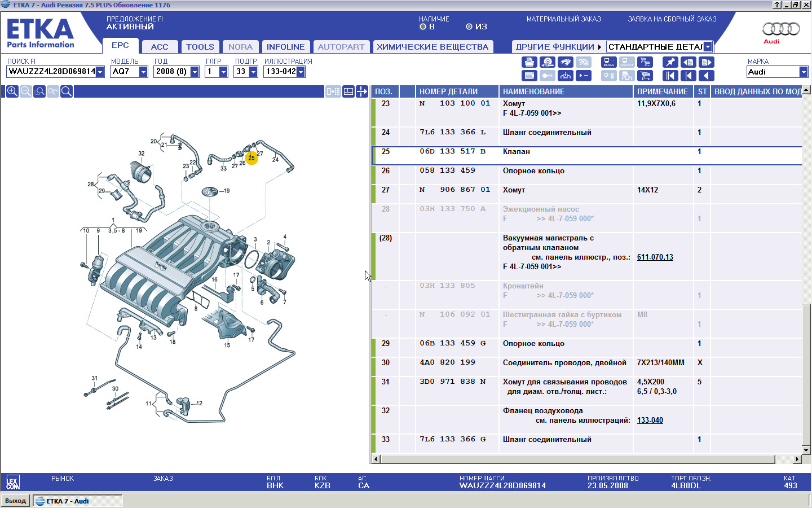Expand the illustration 133-042 dropdown

(301, 72)
